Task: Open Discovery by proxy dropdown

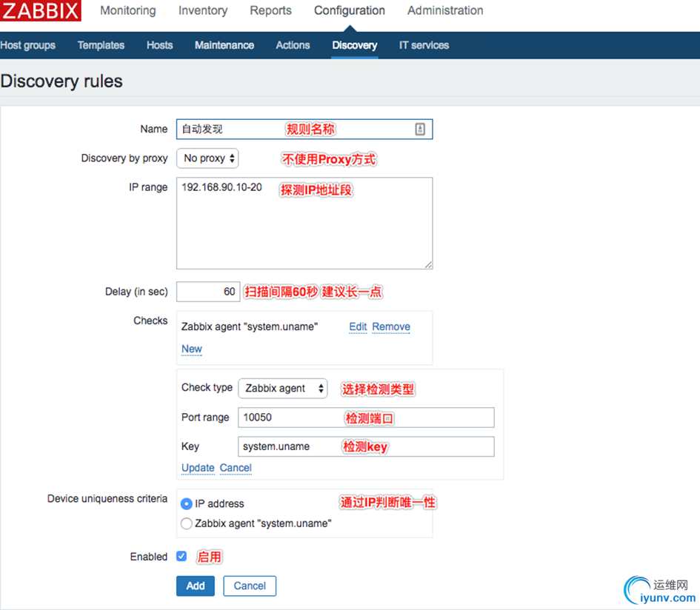Action: click(x=207, y=158)
